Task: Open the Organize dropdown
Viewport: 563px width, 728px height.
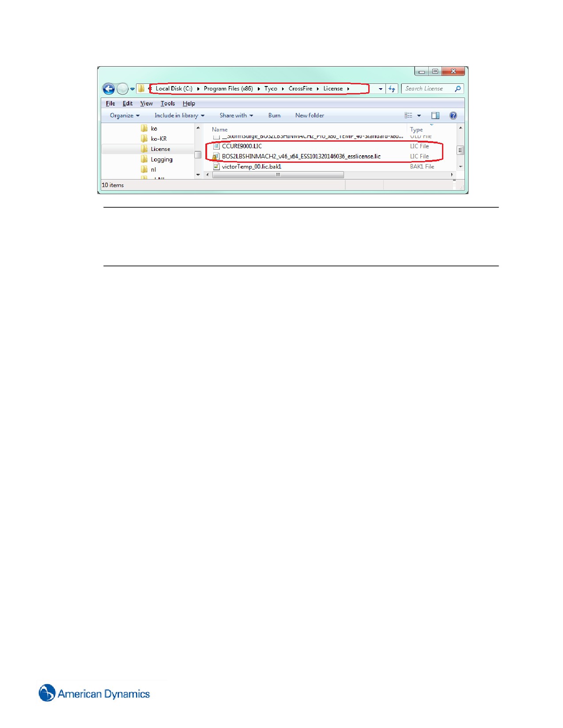Action: [x=125, y=116]
